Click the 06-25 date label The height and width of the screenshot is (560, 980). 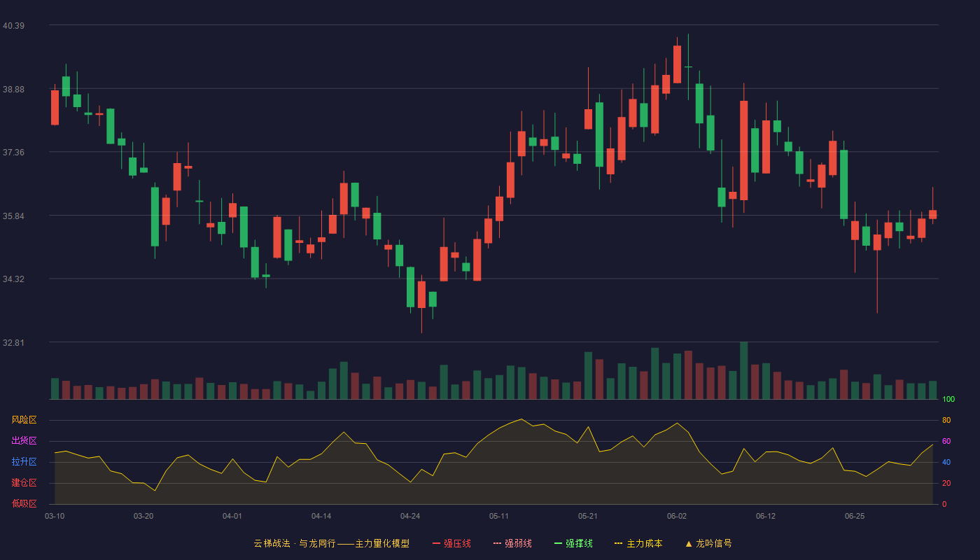[x=855, y=516]
